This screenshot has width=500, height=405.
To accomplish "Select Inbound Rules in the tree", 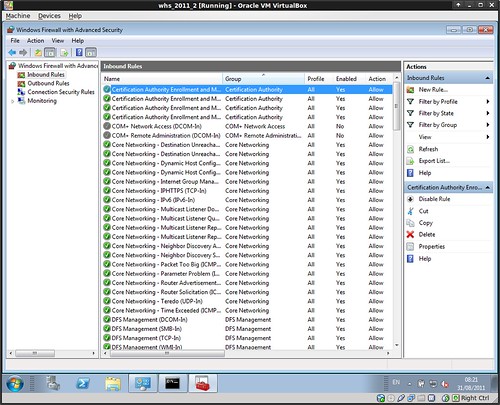I will (46, 75).
